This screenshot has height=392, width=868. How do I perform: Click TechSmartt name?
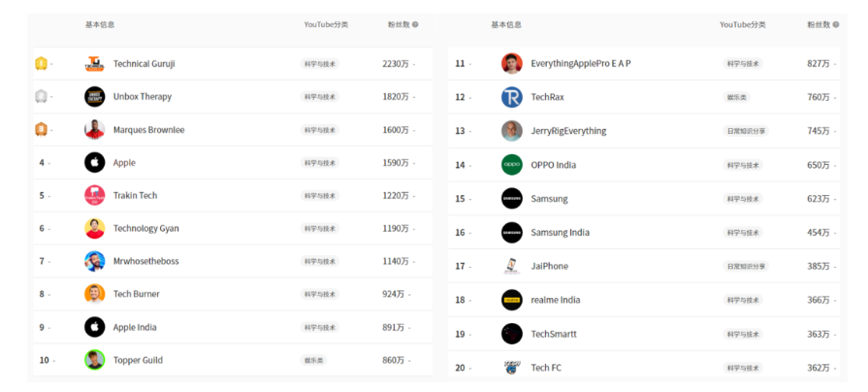pyautogui.click(x=554, y=334)
